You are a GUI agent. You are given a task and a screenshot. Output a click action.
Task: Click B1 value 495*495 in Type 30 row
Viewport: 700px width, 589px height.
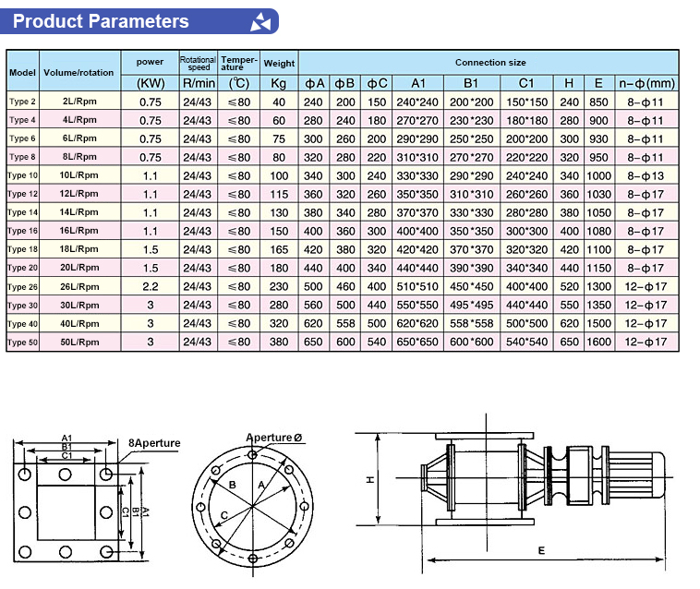(x=471, y=306)
